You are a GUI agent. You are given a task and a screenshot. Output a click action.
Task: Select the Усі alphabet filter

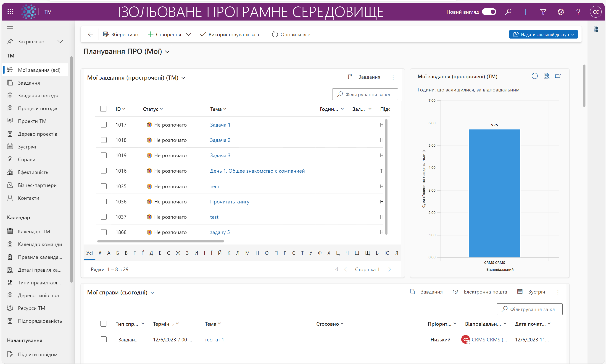point(89,253)
